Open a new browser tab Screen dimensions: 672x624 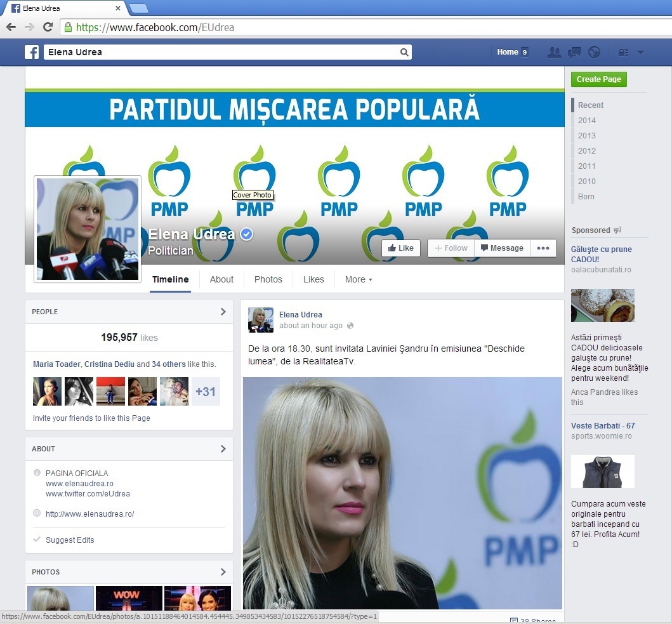pos(138,8)
